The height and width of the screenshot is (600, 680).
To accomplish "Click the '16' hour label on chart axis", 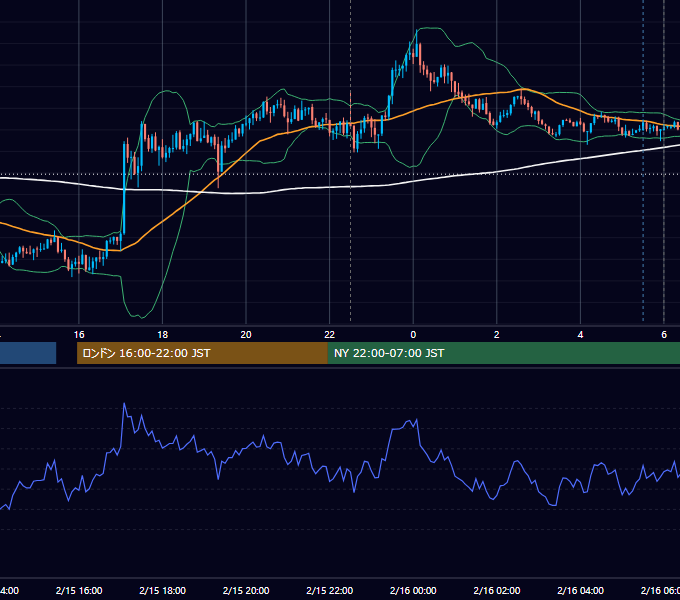I will pyautogui.click(x=79, y=335).
